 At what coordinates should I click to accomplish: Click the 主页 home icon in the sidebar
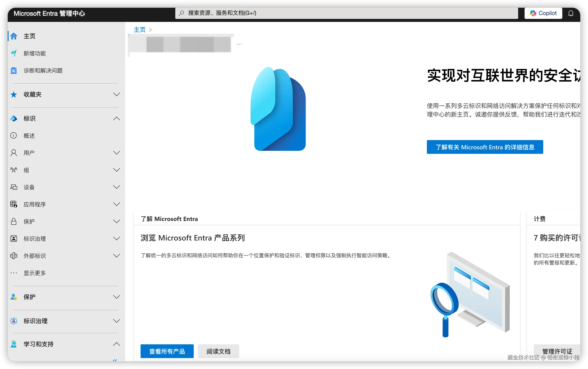[14, 36]
